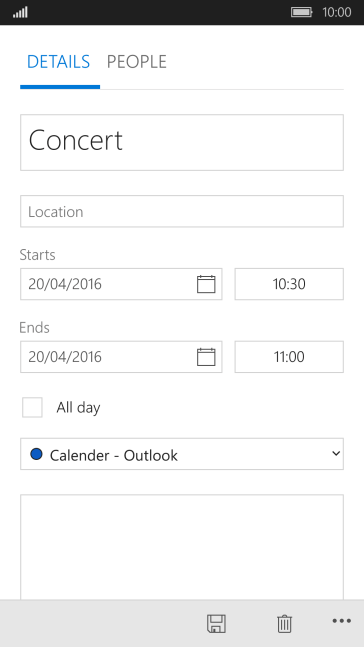Tap the signal strength bars icon

tap(20, 12)
